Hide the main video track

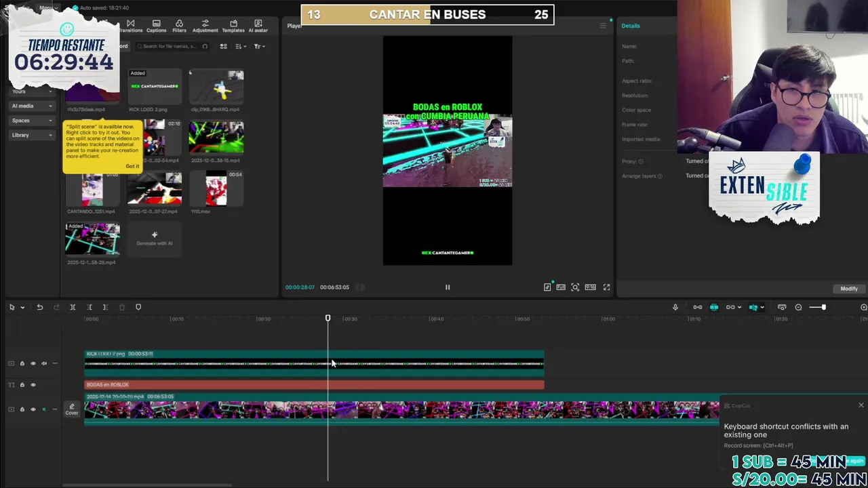(x=33, y=409)
